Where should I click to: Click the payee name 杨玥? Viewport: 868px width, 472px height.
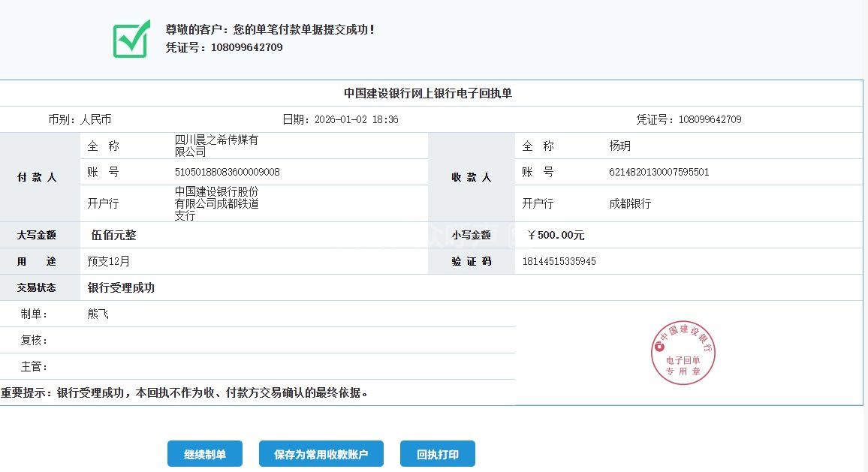[619, 146]
